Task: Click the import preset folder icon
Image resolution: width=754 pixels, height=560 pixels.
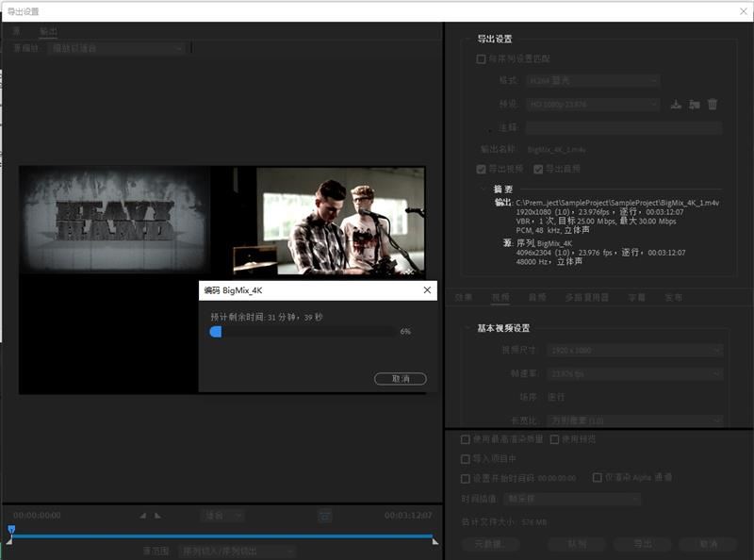Action: pyautogui.click(x=694, y=104)
